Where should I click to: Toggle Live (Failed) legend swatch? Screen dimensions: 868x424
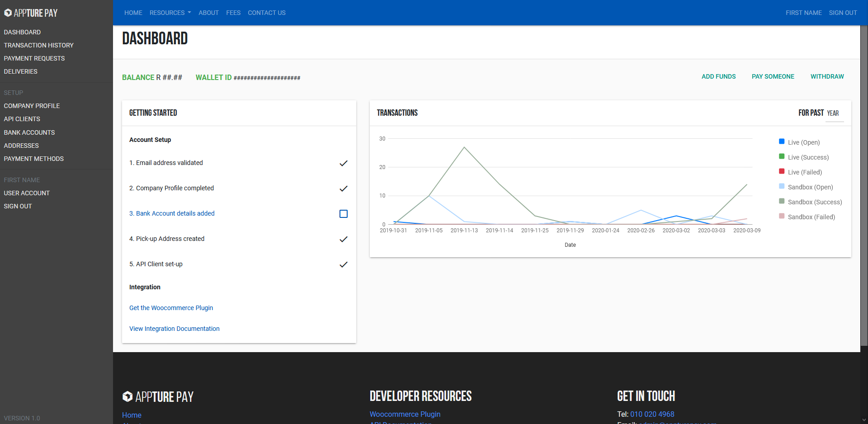(782, 171)
